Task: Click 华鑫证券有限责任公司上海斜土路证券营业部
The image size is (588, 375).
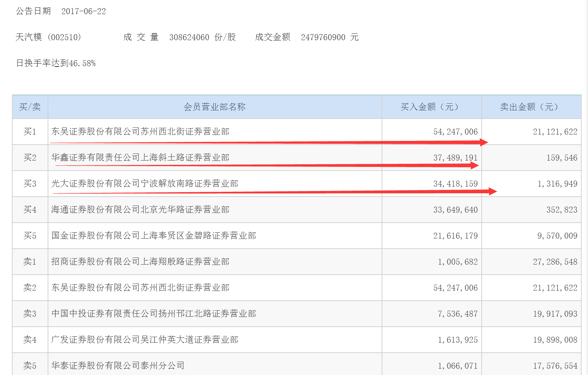Action: pos(140,158)
